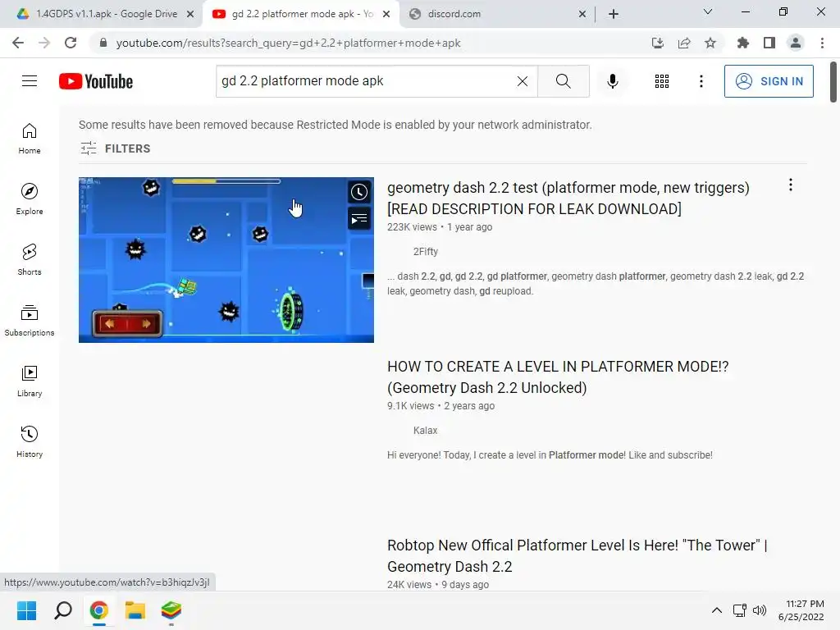The height and width of the screenshot is (630, 840).
Task: Click the YouTube logo
Action: [96, 81]
